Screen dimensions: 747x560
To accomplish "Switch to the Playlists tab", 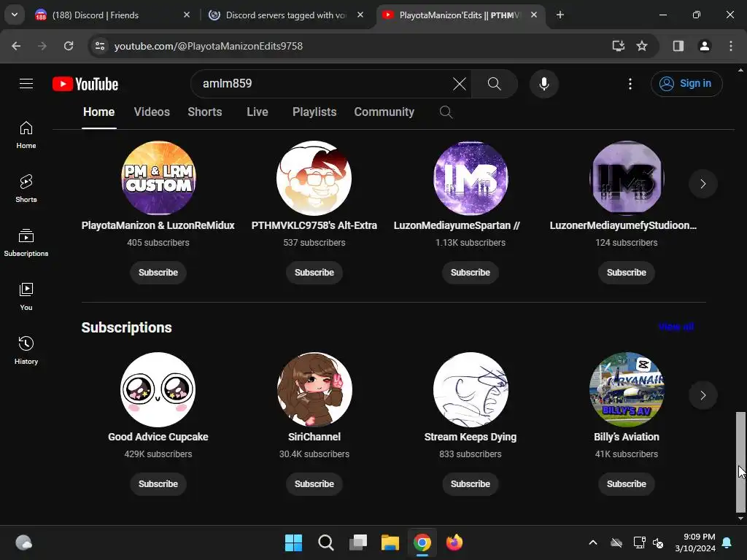I will [x=314, y=112].
